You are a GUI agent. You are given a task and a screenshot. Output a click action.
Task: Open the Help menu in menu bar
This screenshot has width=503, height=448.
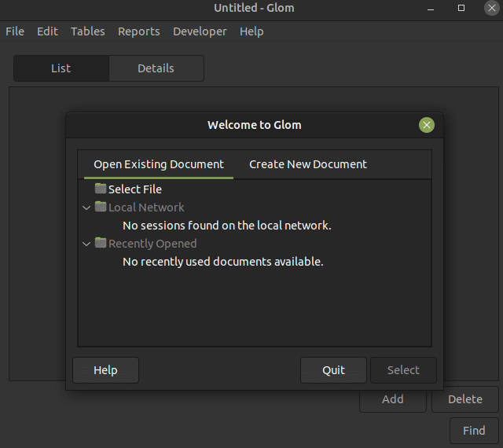pos(251,31)
